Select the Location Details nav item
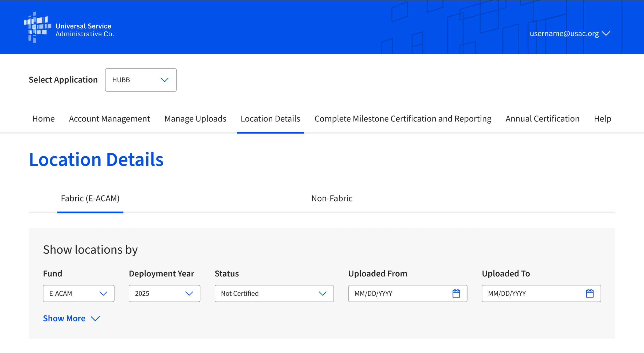This screenshot has width=644, height=353. [270, 119]
